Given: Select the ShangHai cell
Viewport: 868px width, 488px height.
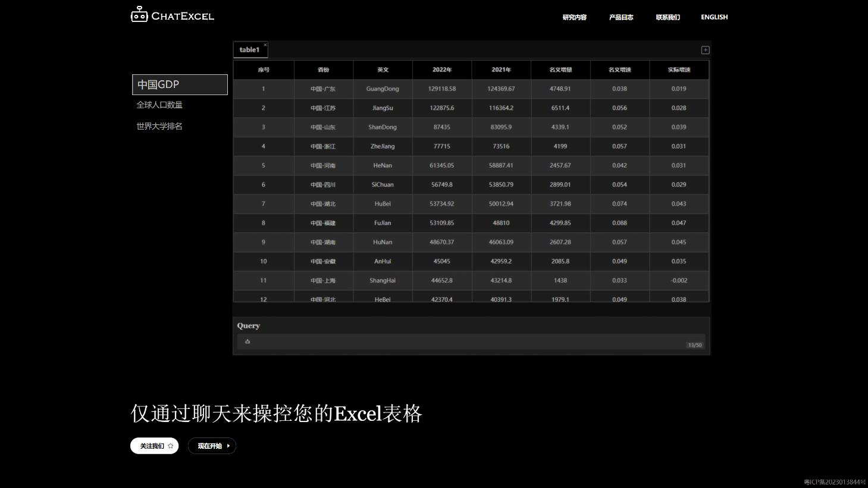Looking at the screenshot, I should click(383, 281).
